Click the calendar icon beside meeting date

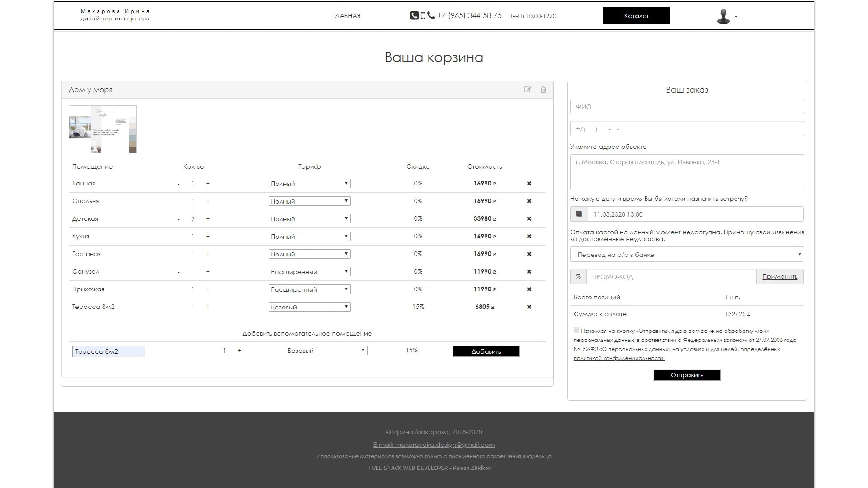579,214
